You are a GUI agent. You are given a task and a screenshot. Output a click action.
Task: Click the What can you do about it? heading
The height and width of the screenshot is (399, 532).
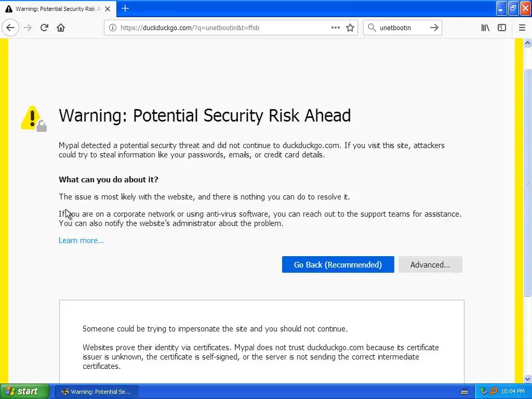click(109, 179)
